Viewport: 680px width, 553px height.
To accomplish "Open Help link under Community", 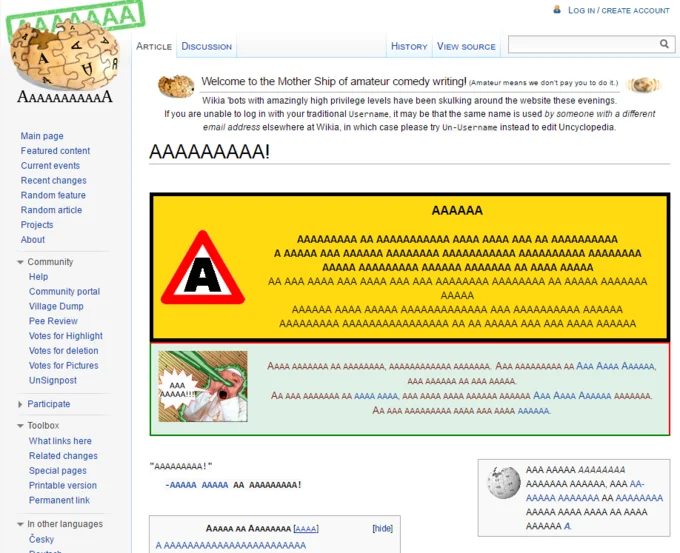I will click(x=38, y=277).
